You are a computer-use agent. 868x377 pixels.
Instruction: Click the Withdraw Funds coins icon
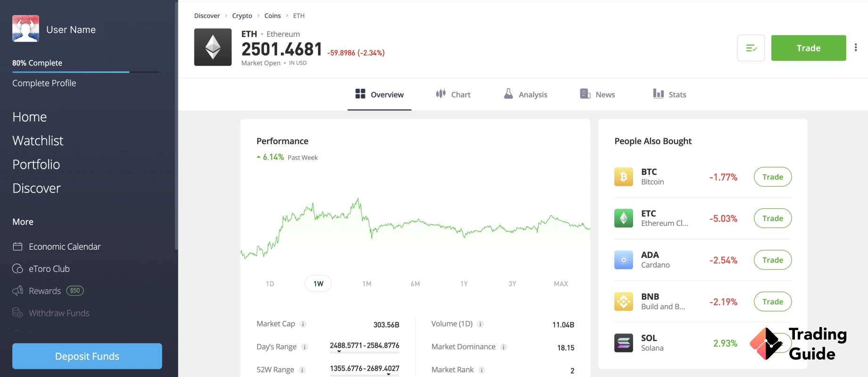pos(17,313)
